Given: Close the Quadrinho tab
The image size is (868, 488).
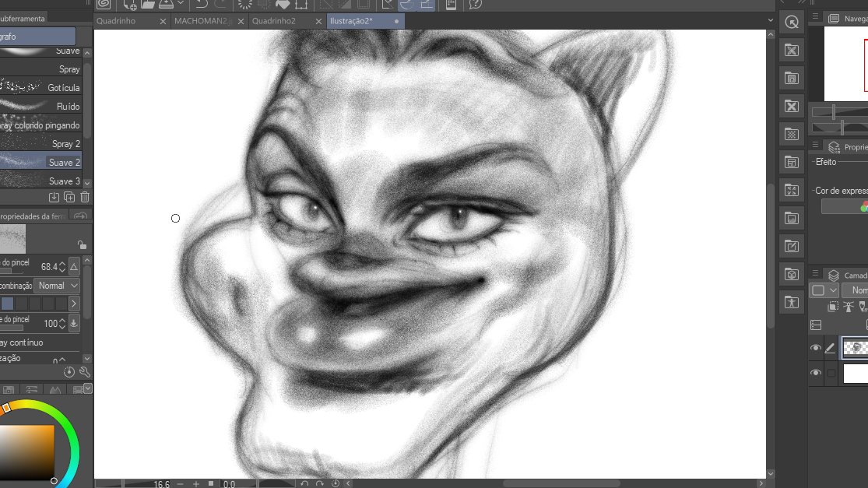Looking at the screenshot, I should tap(163, 22).
